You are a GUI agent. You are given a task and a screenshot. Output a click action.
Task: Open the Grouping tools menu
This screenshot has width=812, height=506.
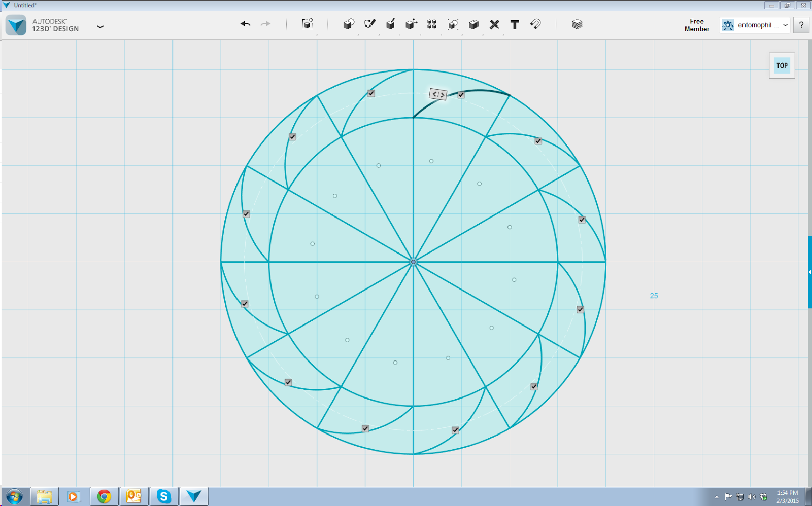(453, 24)
